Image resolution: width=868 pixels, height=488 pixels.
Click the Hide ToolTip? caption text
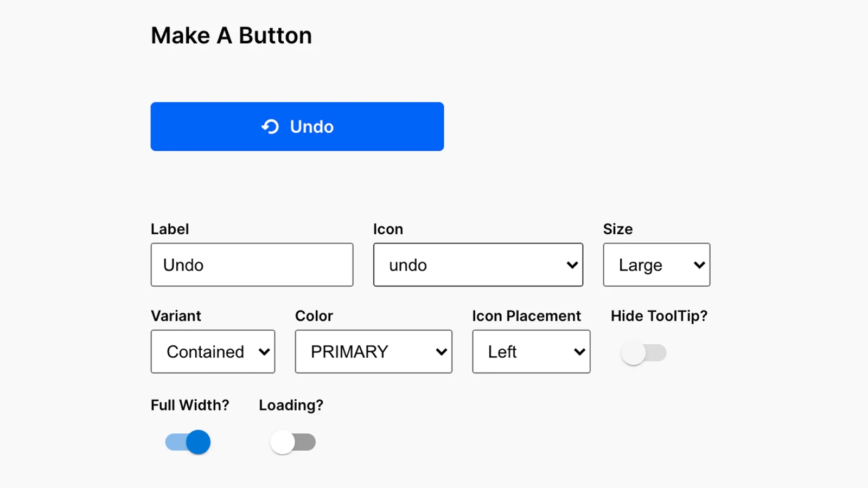pyautogui.click(x=659, y=316)
